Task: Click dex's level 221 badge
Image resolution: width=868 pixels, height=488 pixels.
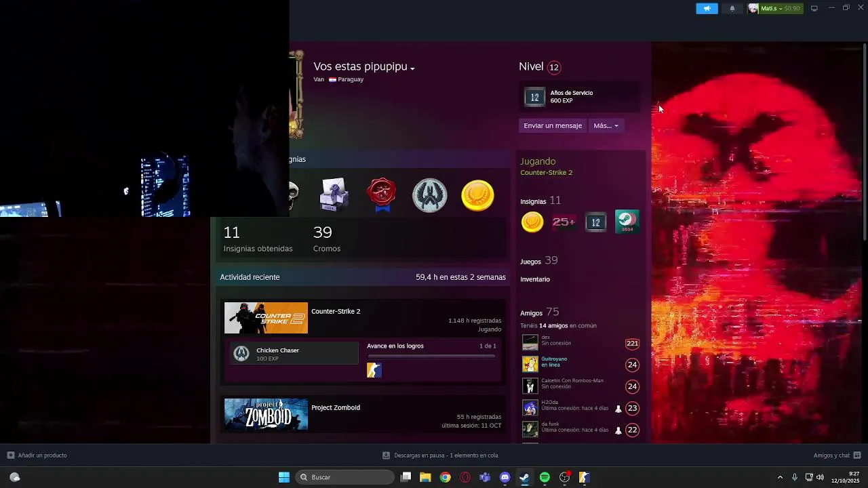Action: [x=632, y=344]
